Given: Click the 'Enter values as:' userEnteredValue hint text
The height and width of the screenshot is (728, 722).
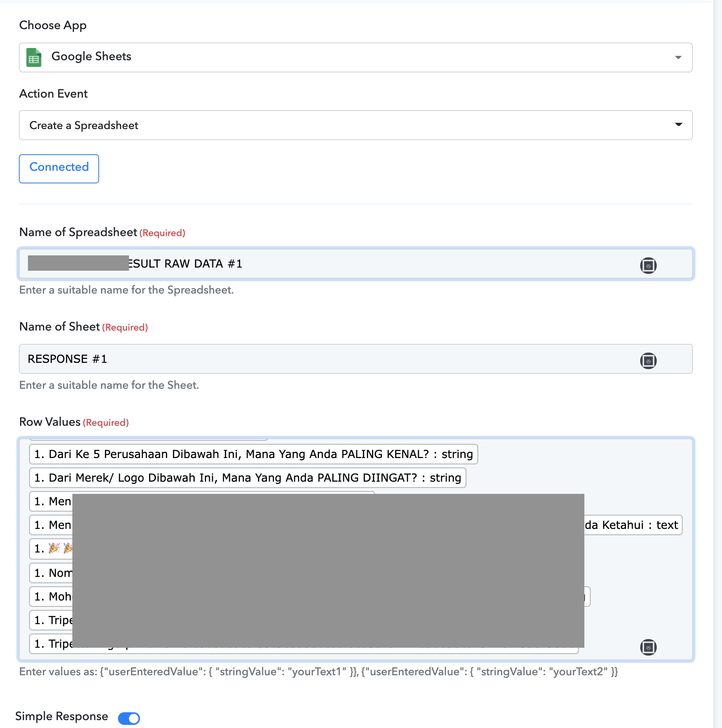Looking at the screenshot, I should tap(319, 672).
